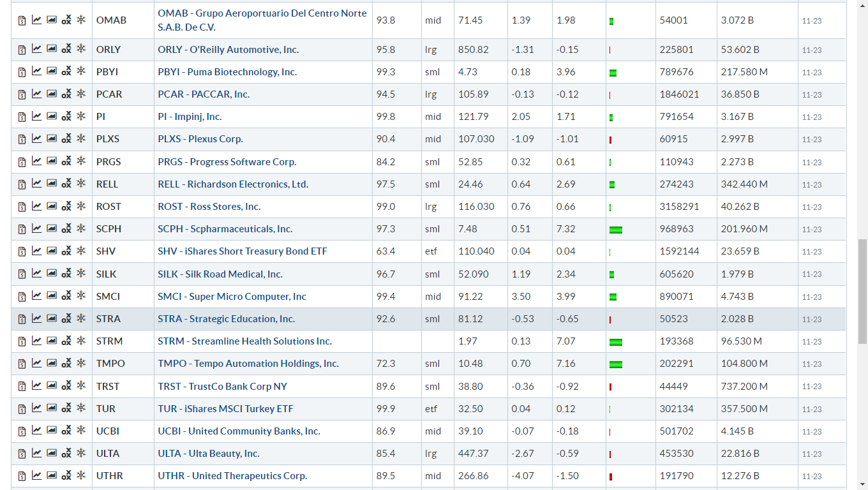Open the point-and-figure XO icon for STRA
Image resolution: width=868 pixels, height=490 pixels.
(x=66, y=319)
